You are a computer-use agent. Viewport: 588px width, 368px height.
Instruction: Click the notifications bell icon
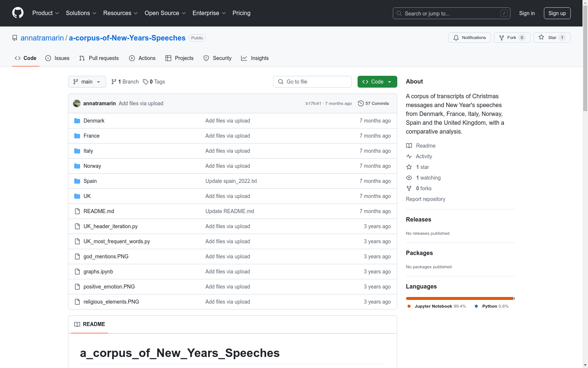point(456,38)
